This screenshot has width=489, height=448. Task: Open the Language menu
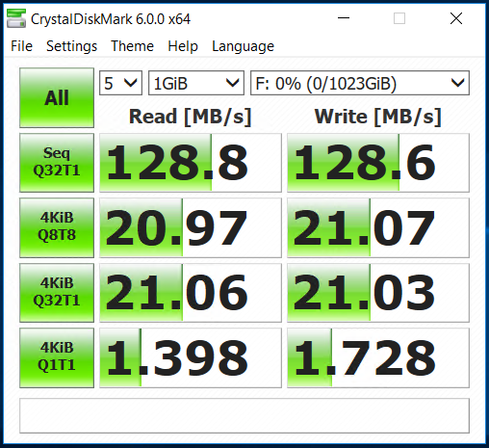click(243, 46)
